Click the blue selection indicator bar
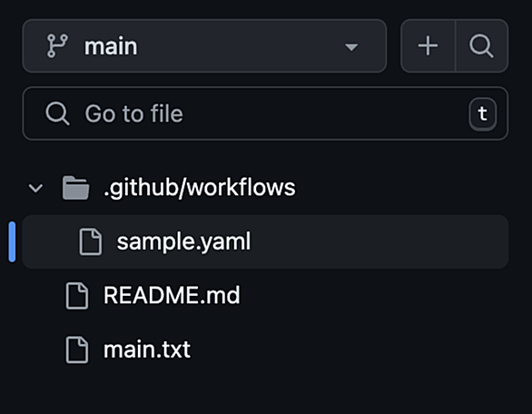 click(x=12, y=241)
